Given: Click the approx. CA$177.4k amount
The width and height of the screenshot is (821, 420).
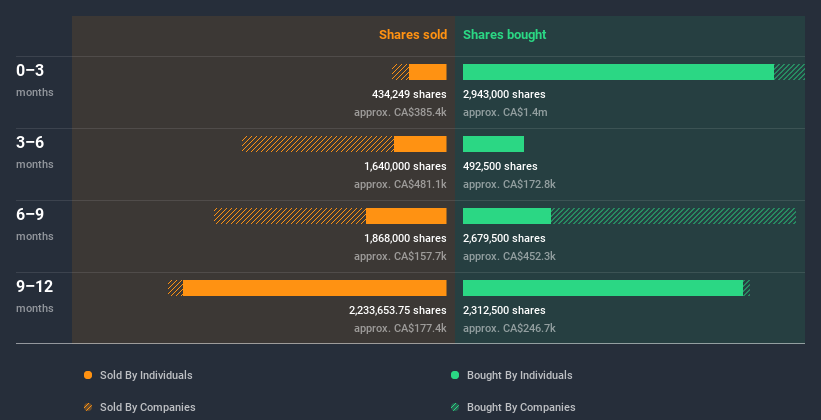Looking at the screenshot, I should coord(400,328).
